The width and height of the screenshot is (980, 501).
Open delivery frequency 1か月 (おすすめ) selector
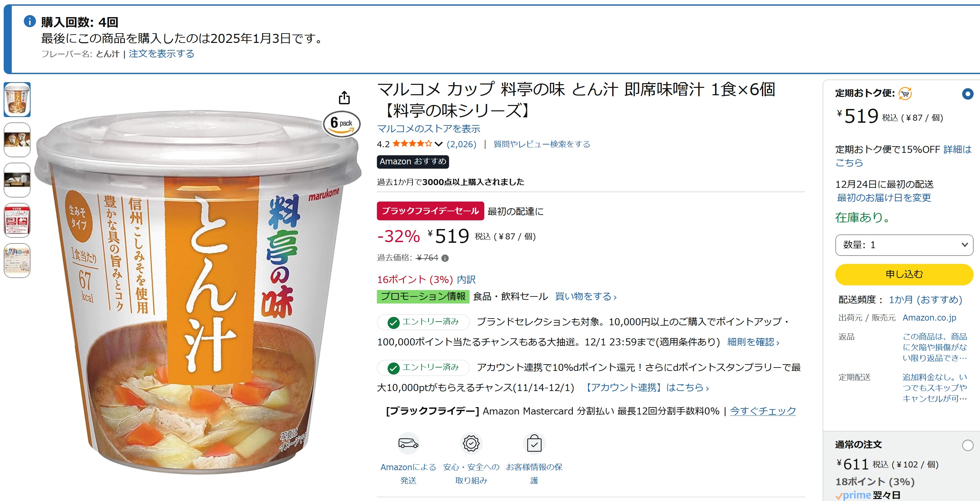pyautogui.click(x=925, y=300)
